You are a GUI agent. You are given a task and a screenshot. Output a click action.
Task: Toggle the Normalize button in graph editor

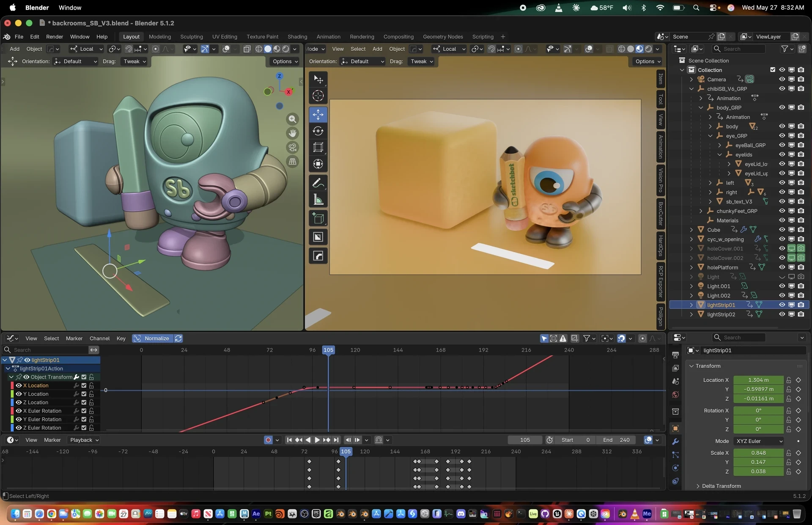[152, 338]
